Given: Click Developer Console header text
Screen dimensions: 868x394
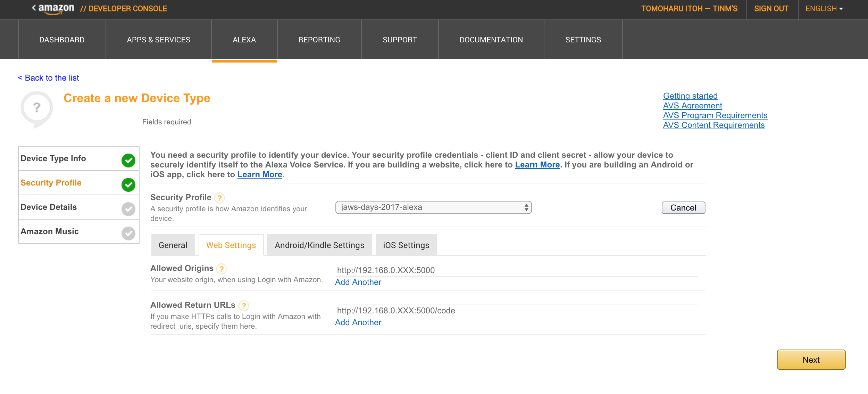Looking at the screenshot, I should [124, 9].
